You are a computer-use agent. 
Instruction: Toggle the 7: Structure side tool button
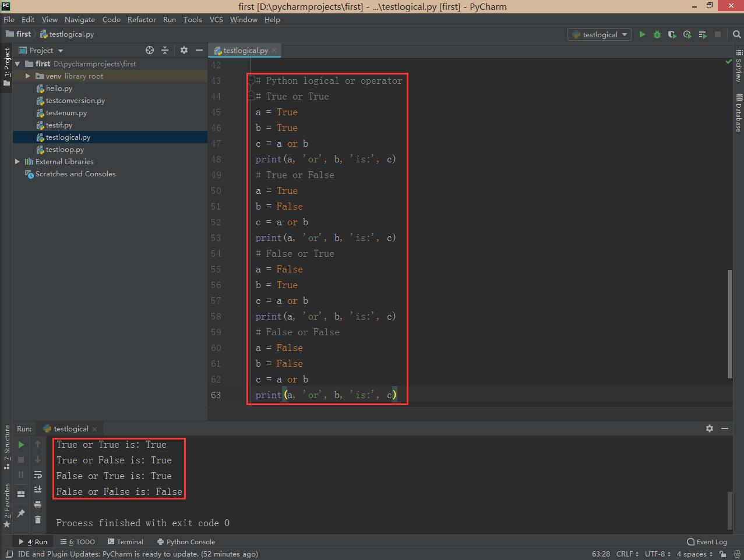6,447
